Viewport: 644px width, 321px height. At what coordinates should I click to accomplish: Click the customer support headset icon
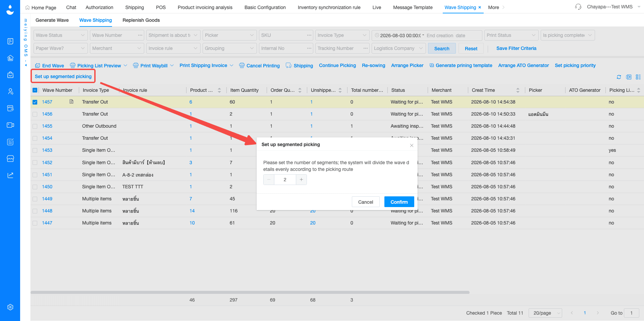[578, 7]
